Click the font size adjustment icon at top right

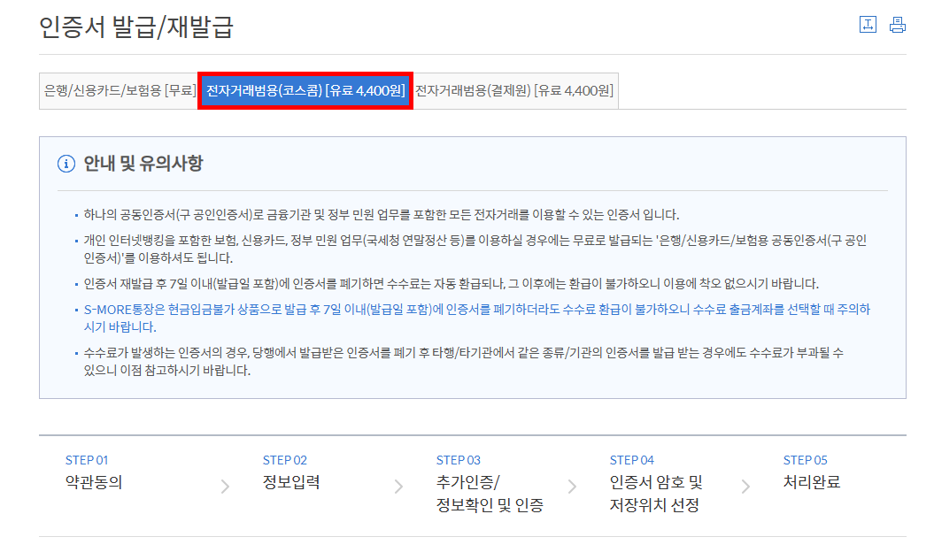tap(868, 25)
